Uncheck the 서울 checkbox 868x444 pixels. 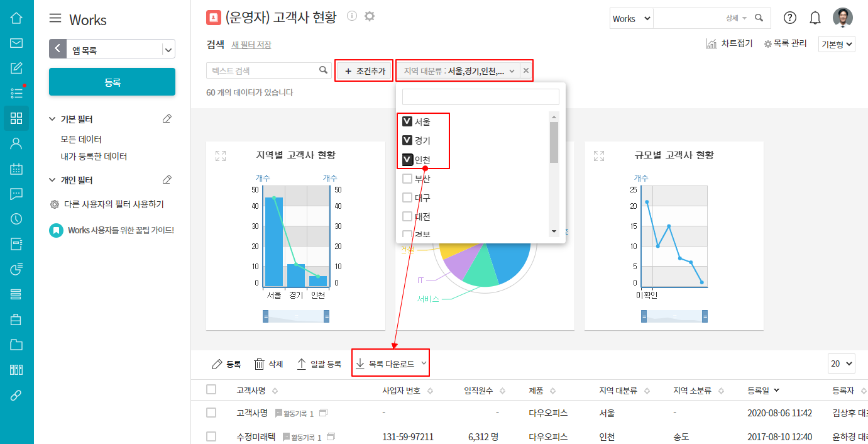coord(407,121)
